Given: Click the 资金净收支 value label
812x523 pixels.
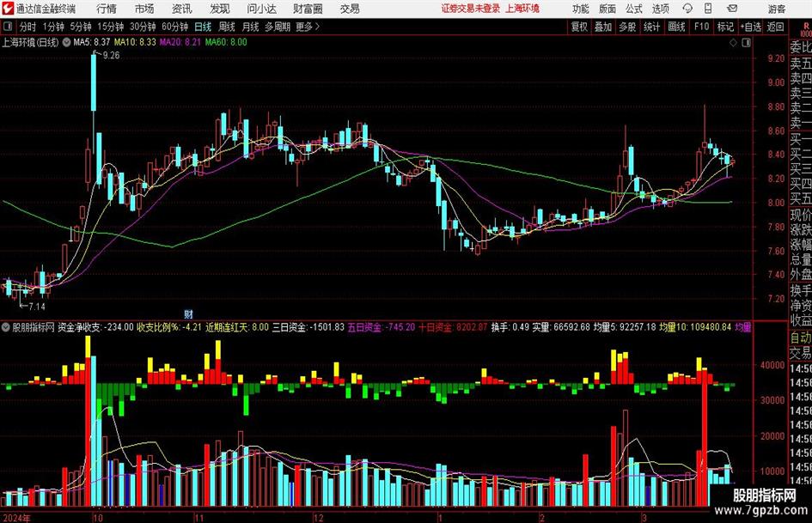Looking at the screenshot, I should [95, 327].
